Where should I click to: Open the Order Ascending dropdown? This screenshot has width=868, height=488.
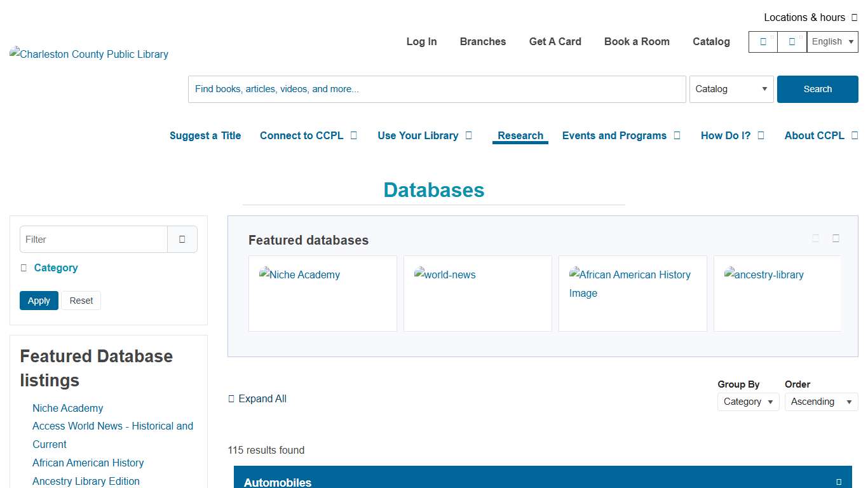tap(820, 402)
